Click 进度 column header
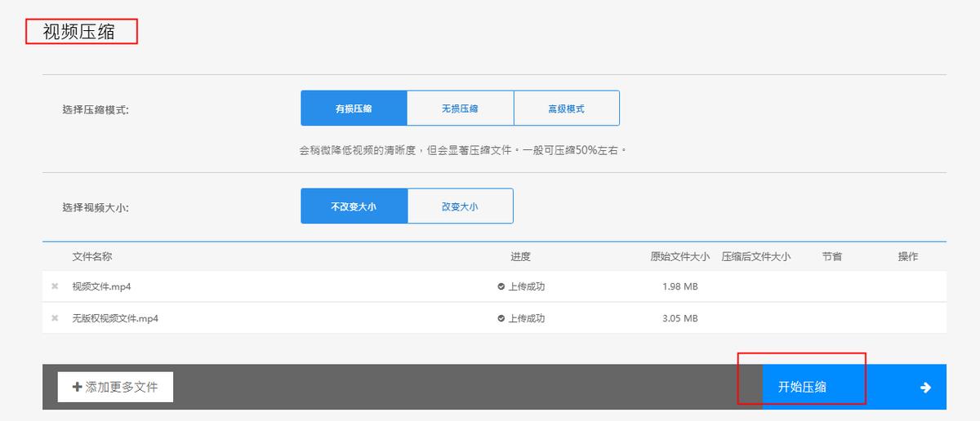Screen dimensions: 980x421 click(x=520, y=256)
